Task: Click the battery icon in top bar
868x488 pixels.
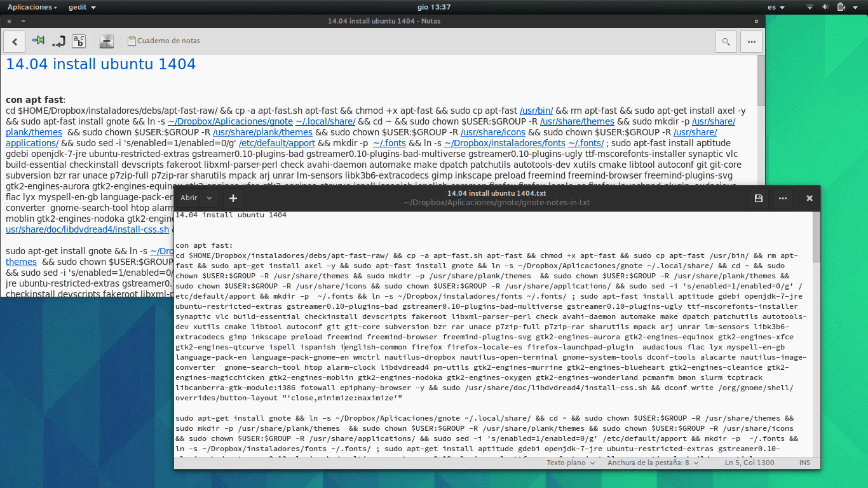Action: (x=841, y=7)
